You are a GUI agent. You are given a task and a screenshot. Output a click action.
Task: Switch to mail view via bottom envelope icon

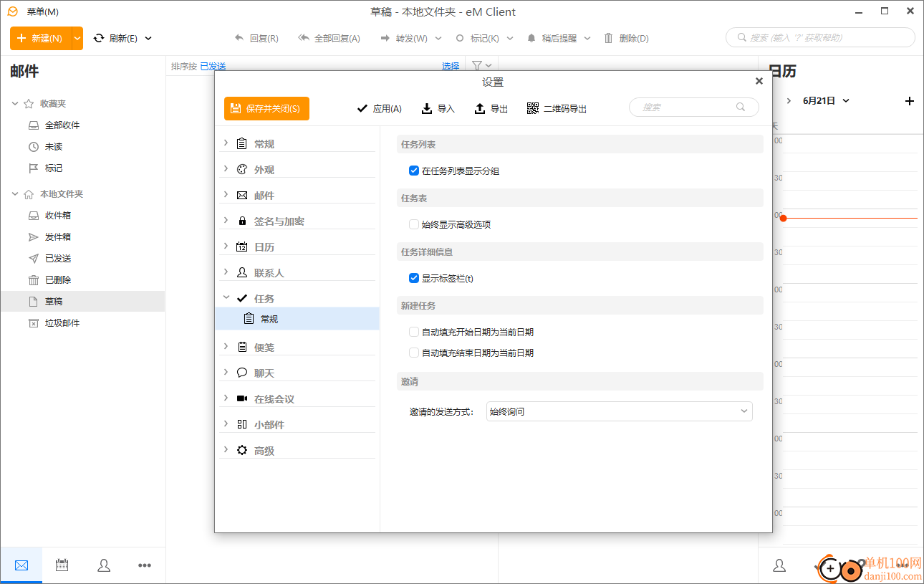(x=21, y=565)
